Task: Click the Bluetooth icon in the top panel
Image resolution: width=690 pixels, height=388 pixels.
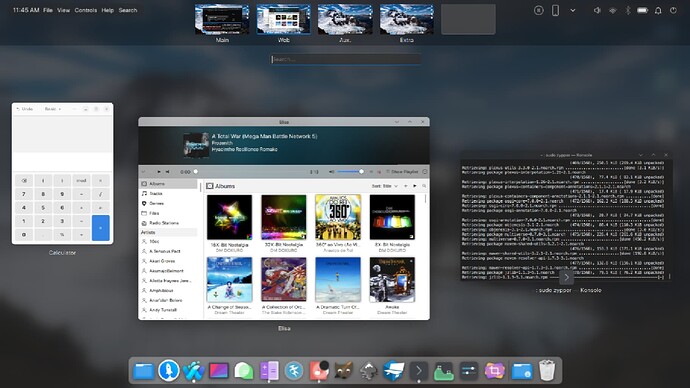Action: pyautogui.click(x=628, y=10)
